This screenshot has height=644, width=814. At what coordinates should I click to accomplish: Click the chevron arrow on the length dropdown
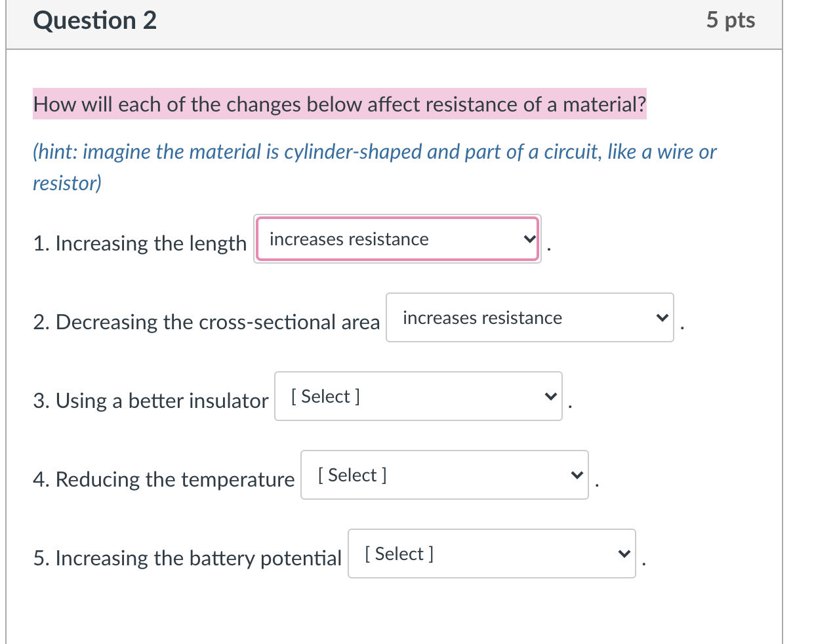pos(529,239)
